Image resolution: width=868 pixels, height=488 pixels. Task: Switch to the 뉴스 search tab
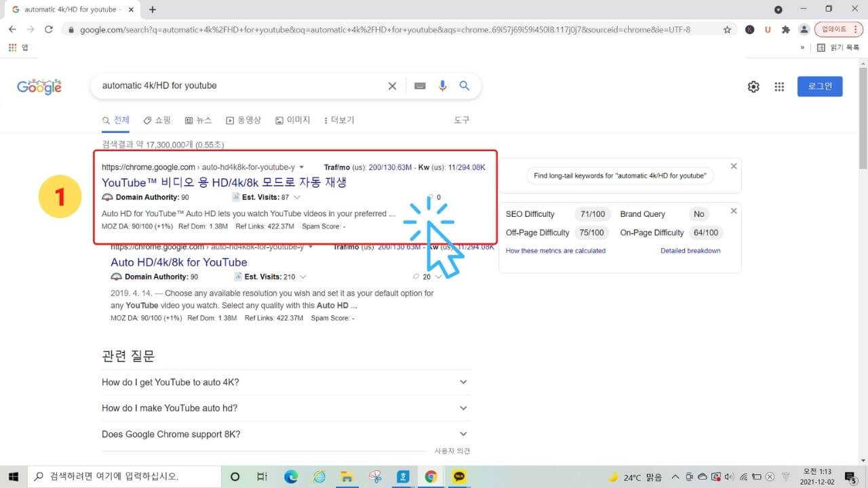click(198, 120)
